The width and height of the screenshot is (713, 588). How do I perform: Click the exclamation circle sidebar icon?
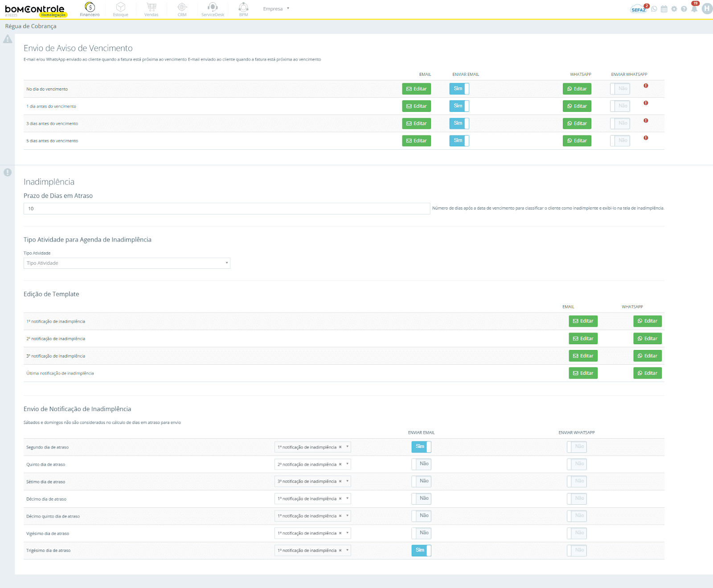pos(8,172)
